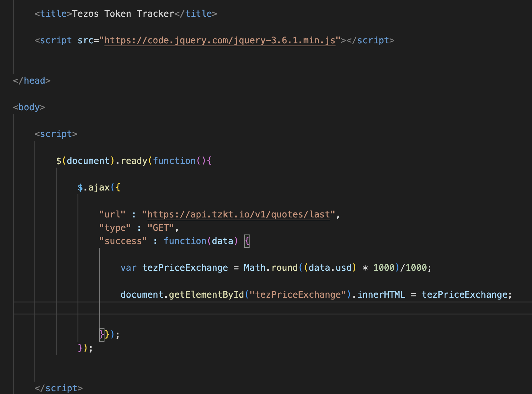Click the "success" property key
532x394 pixels.
pos(123,241)
